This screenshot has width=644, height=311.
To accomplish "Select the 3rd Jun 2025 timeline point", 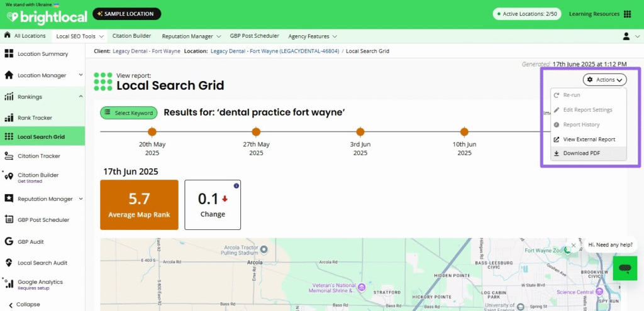I will pos(360,132).
